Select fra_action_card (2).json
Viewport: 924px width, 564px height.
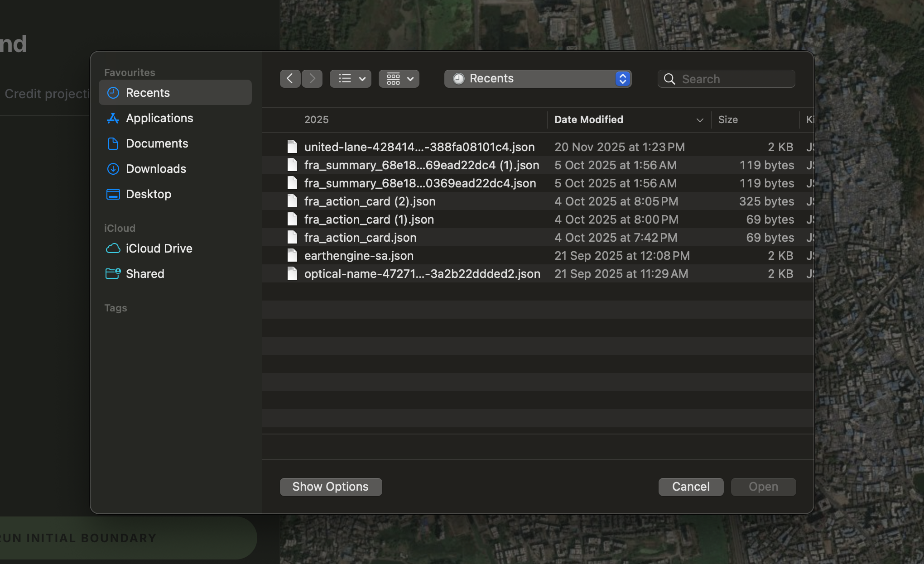click(538, 201)
